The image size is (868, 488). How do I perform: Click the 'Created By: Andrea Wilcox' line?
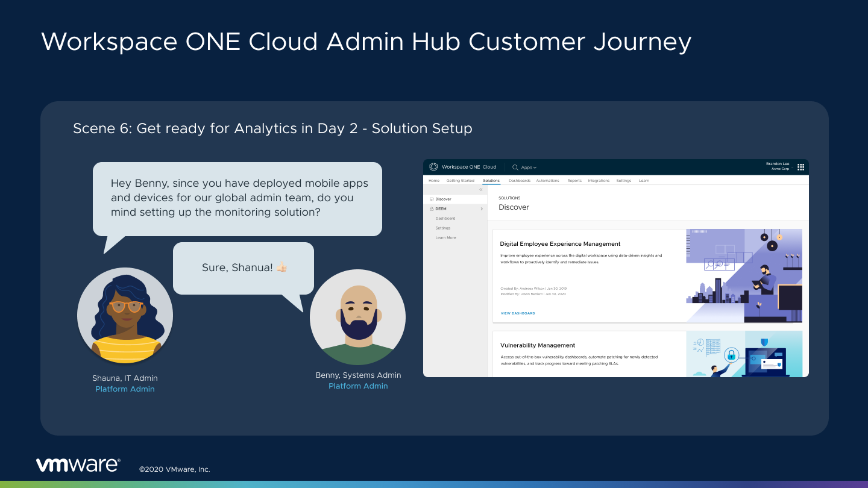click(x=533, y=289)
